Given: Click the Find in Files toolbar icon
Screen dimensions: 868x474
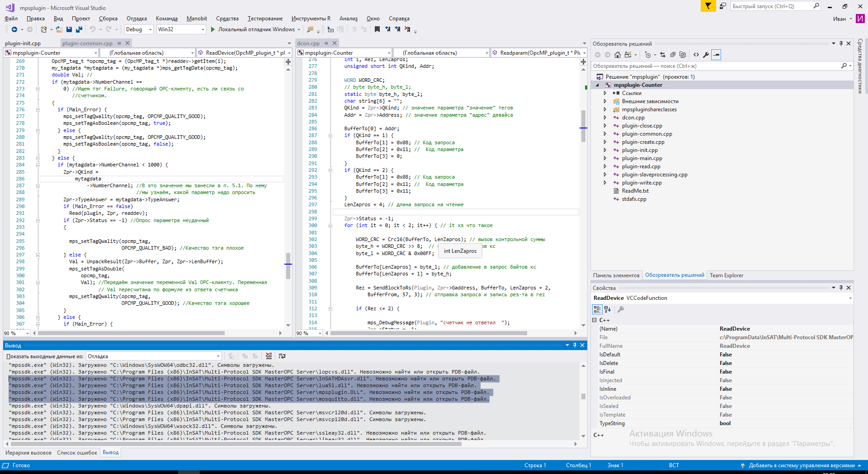Looking at the screenshot, I should pyautogui.click(x=310, y=29).
